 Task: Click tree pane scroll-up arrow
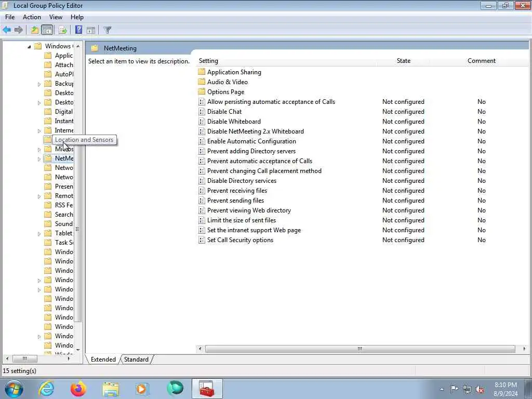[78, 46]
